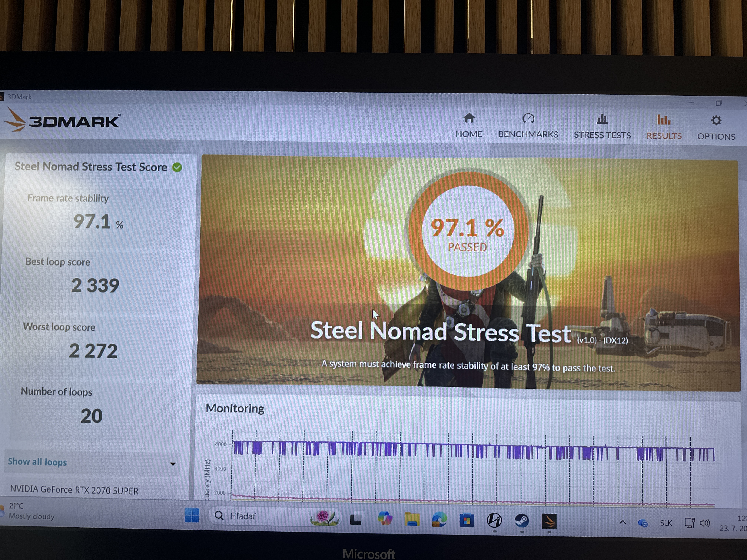The height and width of the screenshot is (560, 747).
Task: Click the green validation checkmark icon
Action: (177, 167)
